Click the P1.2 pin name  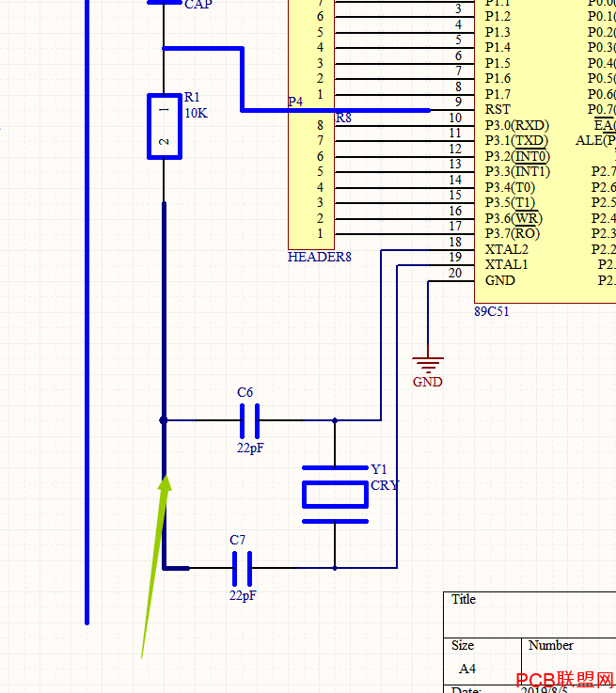point(498,16)
